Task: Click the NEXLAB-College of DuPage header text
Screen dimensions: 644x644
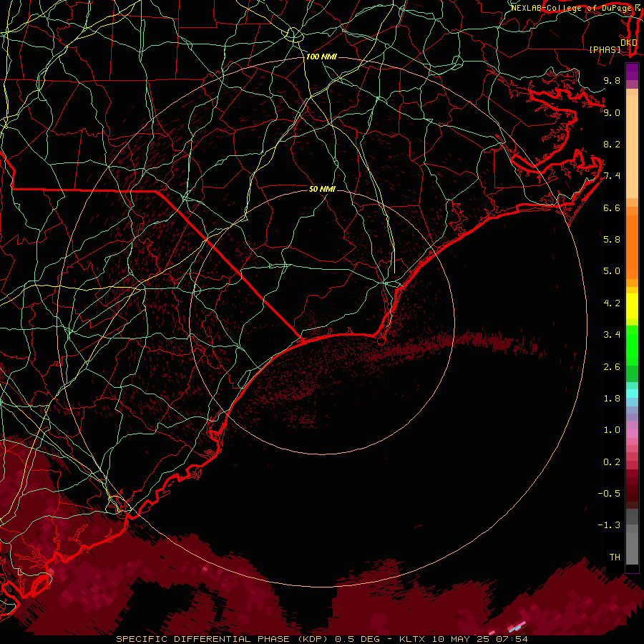Action: click(573, 8)
